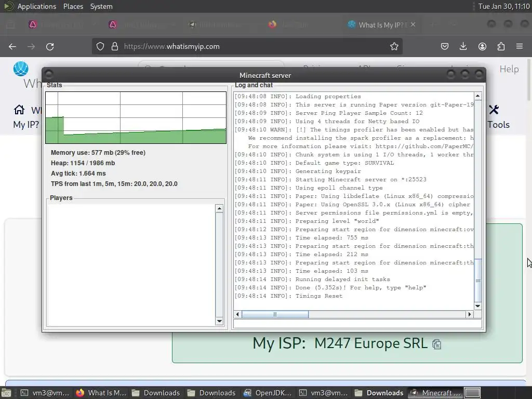Click the log vertical scrollbar thumb
The height and width of the screenshot is (399, 532).
(478, 280)
